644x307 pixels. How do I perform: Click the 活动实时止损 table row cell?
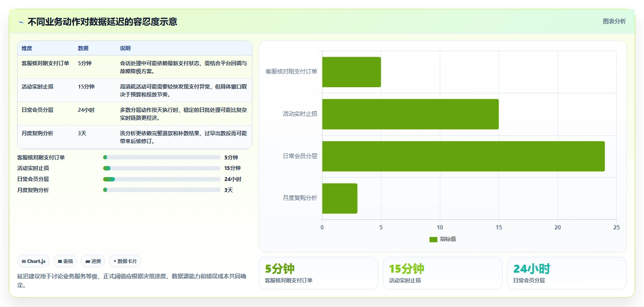tap(37, 87)
